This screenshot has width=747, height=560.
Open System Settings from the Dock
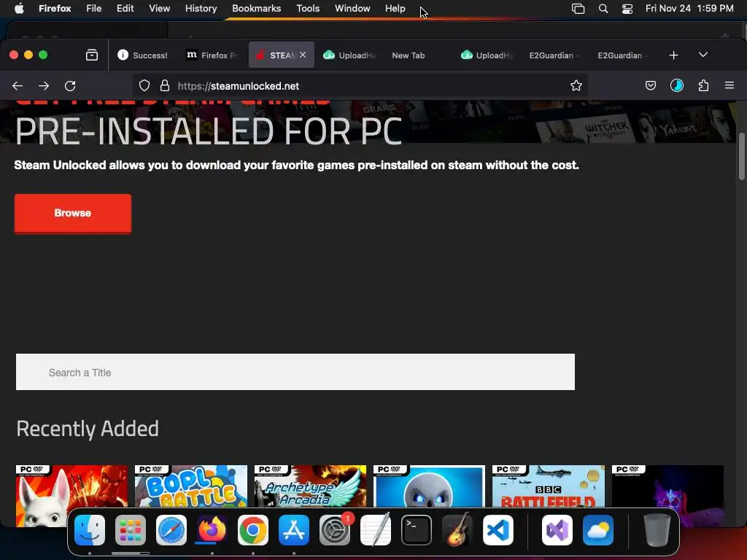coord(335,530)
